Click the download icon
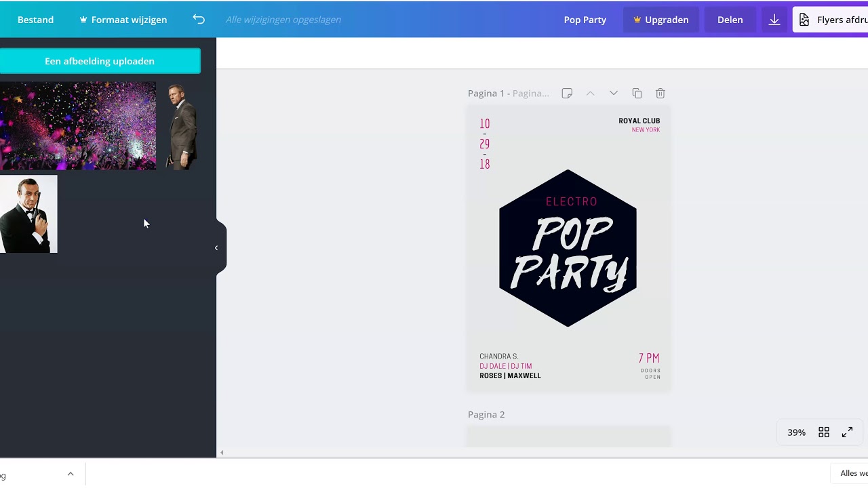Image resolution: width=868 pixels, height=488 pixels. pos(774,20)
